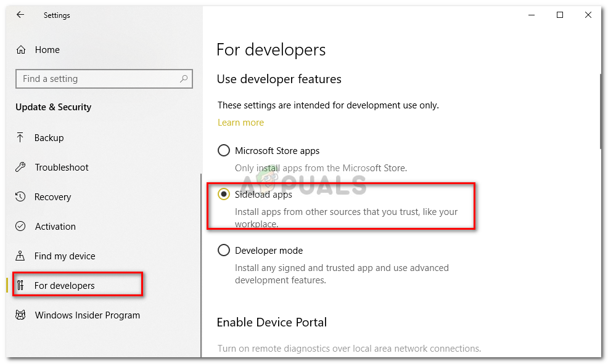Viewport: 608px width, 364px height.
Task: Click the search magnifier icon
Action: 184,79
